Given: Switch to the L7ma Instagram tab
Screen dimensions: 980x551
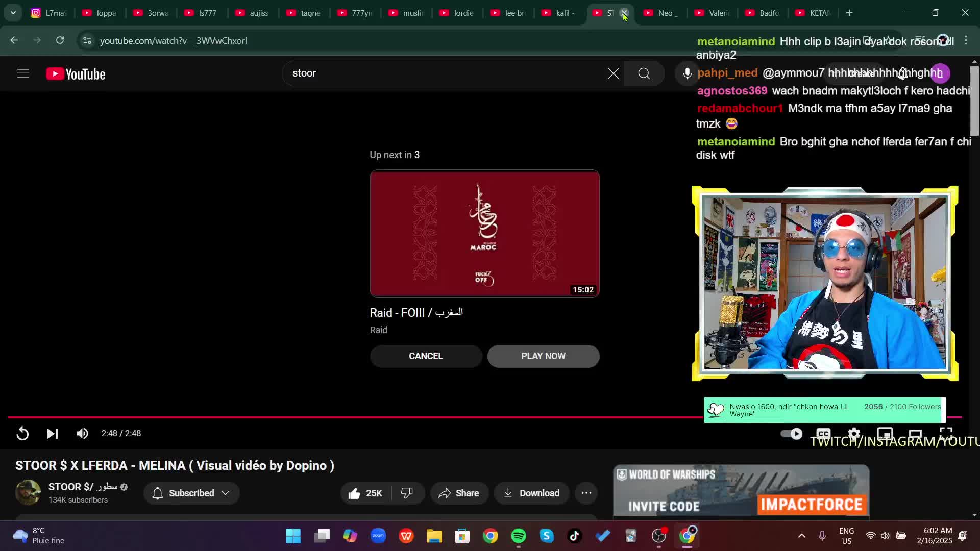Looking at the screenshot, I should (x=49, y=13).
